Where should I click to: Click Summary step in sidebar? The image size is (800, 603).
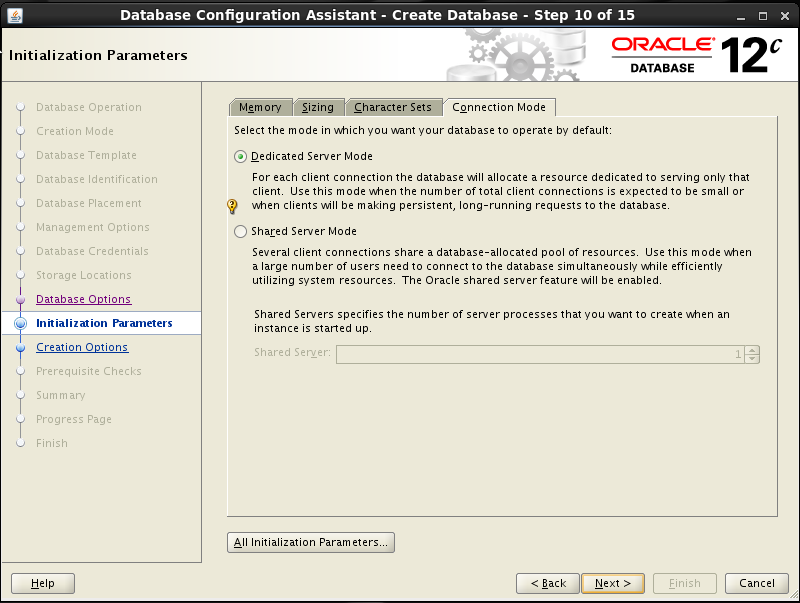pyautogui.click(x=61, y=395)
